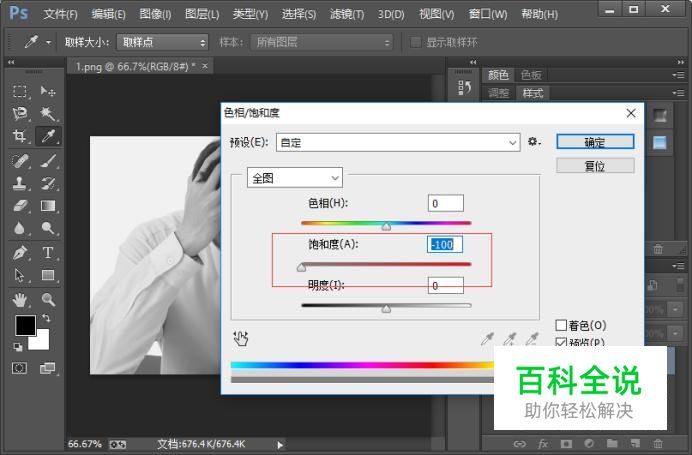Select the Path Selection tool
The image size is (692, 455).
19,275
